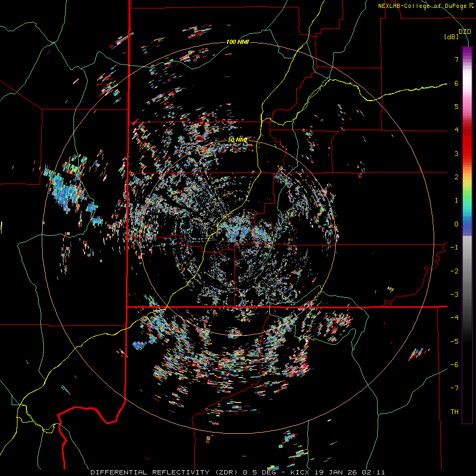Click the 4 value on the color scale

[x=456, y=130]
